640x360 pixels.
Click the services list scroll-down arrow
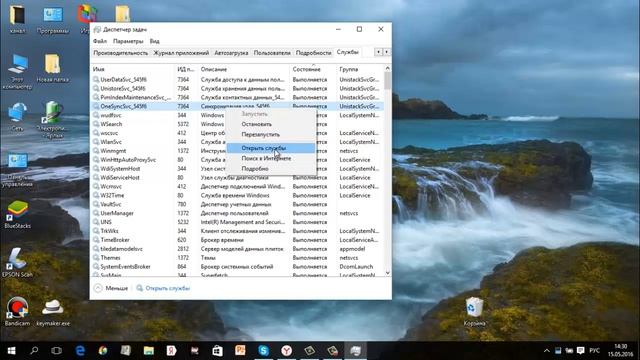[x=387, y=273]
